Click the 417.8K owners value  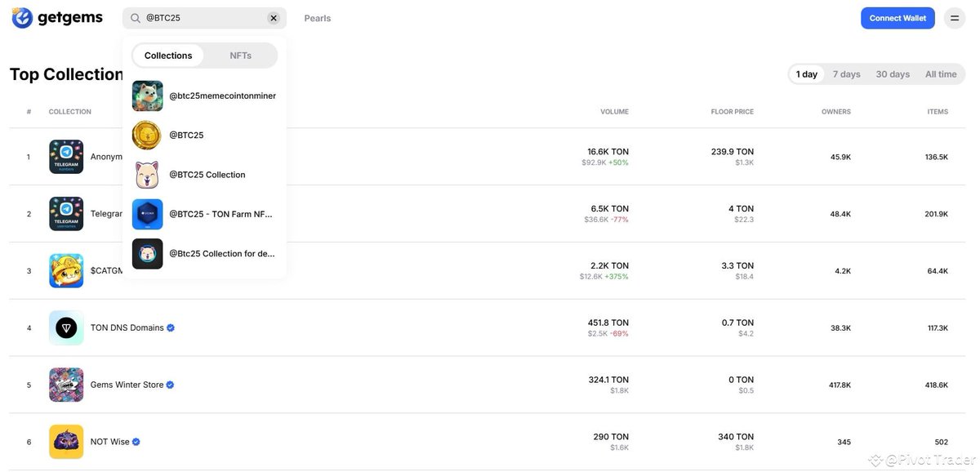[840, 385]
